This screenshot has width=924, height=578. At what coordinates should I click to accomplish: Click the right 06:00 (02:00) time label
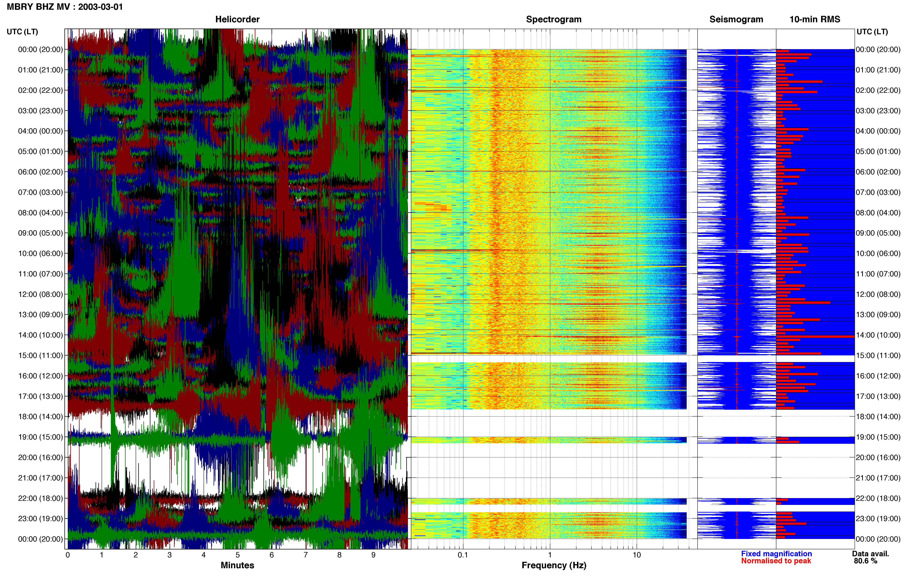[x=878, y=172]
